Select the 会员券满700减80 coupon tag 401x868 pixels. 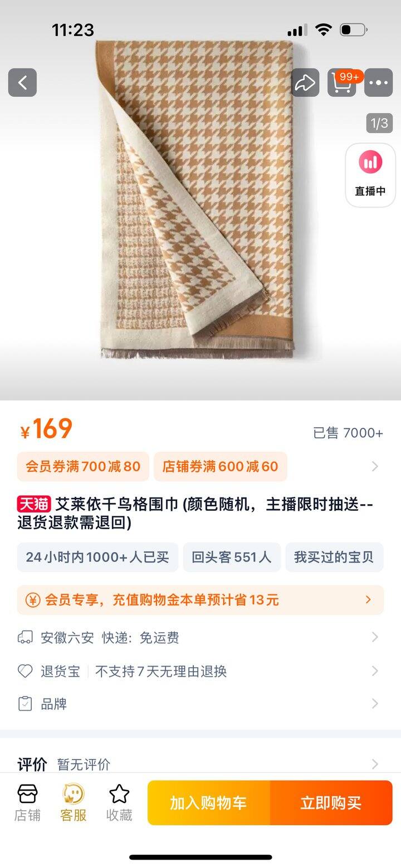point(83,466)
